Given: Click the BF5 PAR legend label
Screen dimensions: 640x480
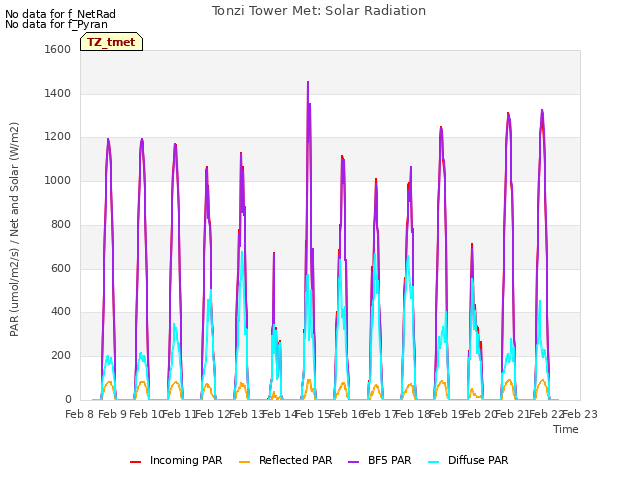Looking at the screenshot, I should (389, 460).
